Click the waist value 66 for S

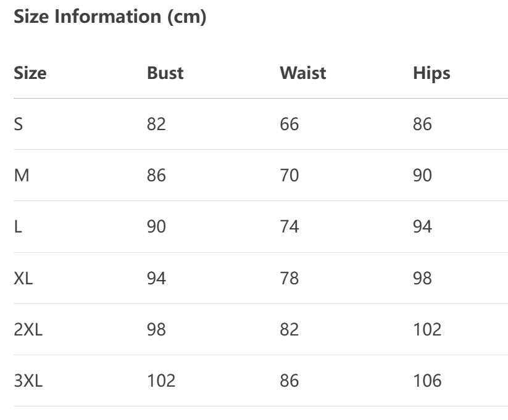(x=289, y=124)
